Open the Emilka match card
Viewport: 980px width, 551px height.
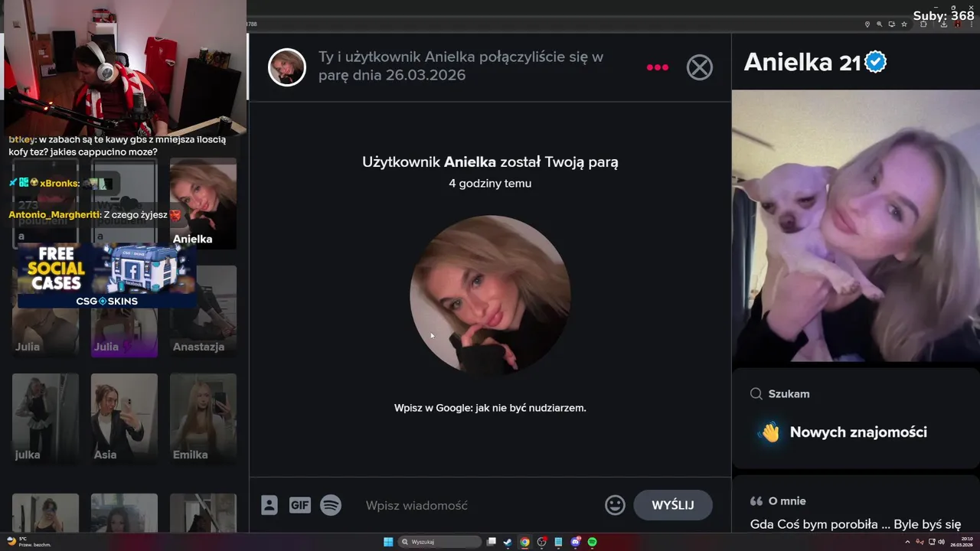pos(203,419)
